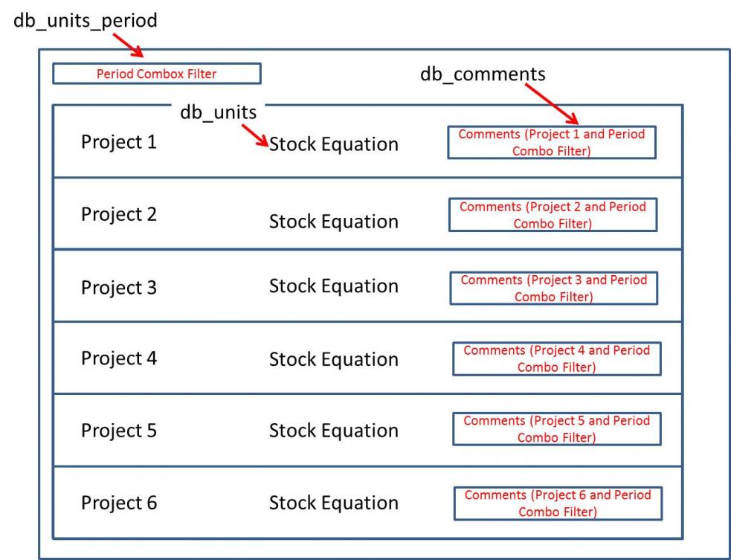Click the Project 2 comments box
The height and width of the screenshot is (560, 731).
click(x=553, y=215)
